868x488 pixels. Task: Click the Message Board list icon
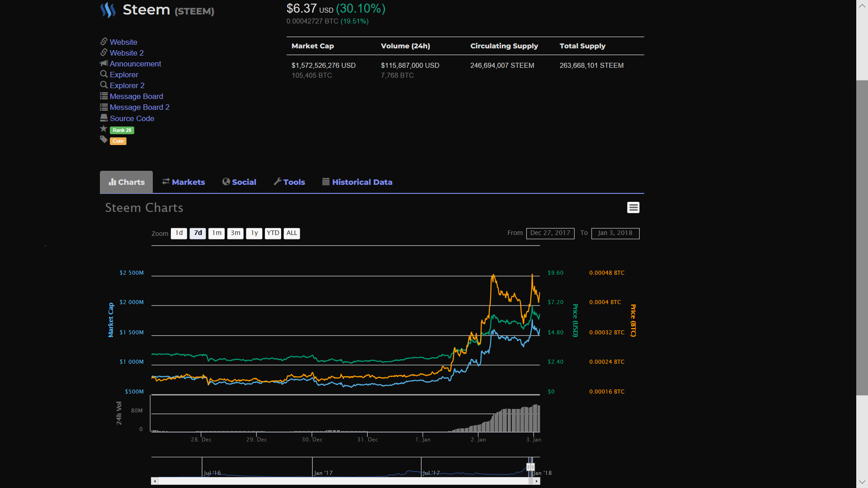(x=104, y=96)
